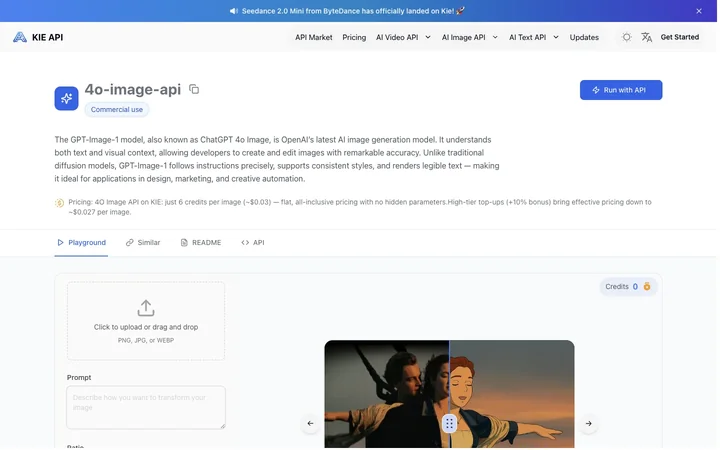Open the AI Text API menu

click(x=527, y=37)
